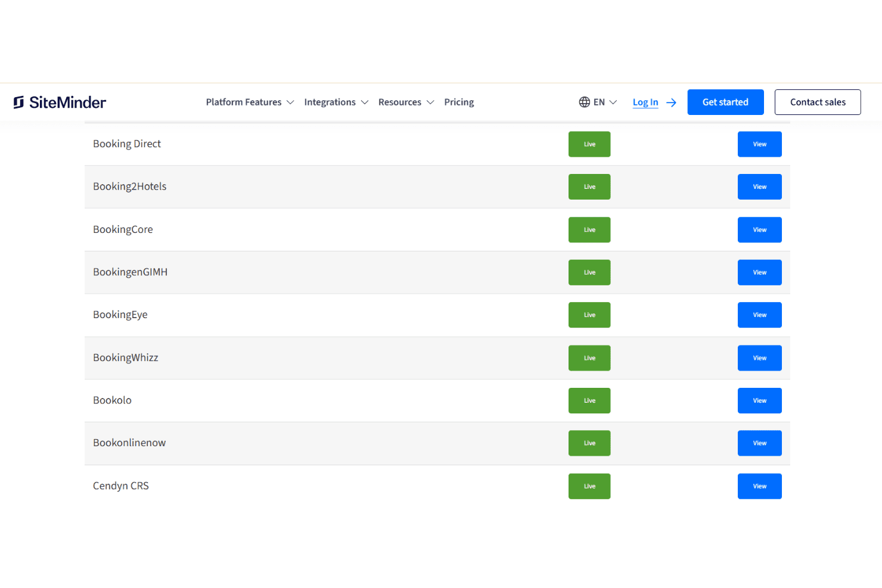Expand the Resources menu
Viewport: 882px width, 588px height.
coord(406,102)
